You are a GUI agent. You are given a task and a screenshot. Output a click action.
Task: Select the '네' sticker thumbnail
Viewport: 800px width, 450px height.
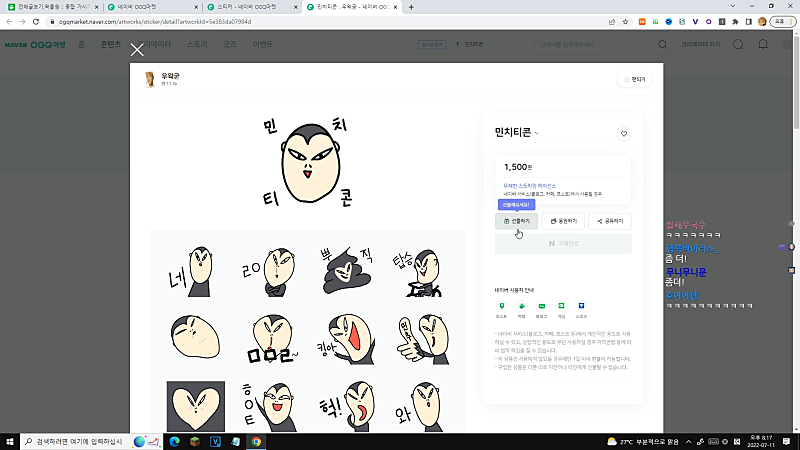[192, 272]
